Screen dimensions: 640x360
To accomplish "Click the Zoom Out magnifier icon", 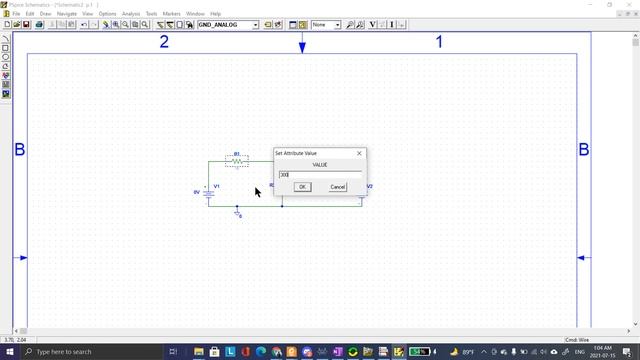I will [x=125, y=25].
